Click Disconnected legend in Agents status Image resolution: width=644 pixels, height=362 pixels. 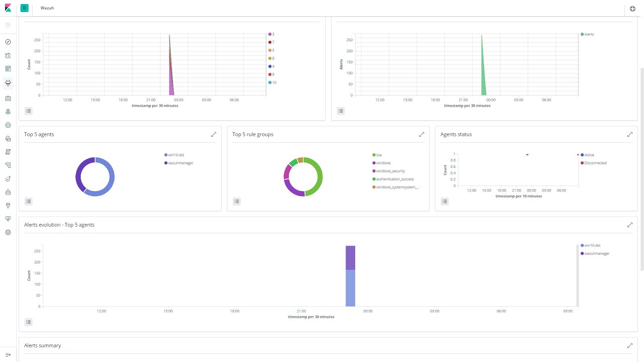click(x=593, y=163)
